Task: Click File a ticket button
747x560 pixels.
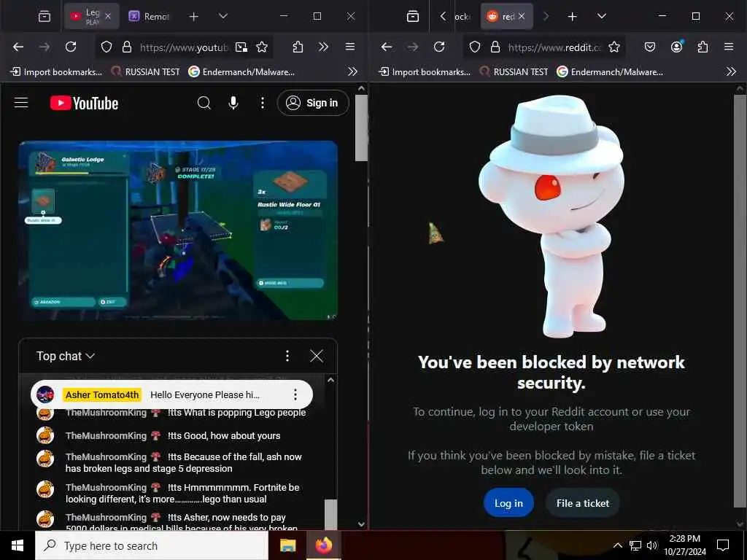Action: pyautogui.click(x=583, y=503)
